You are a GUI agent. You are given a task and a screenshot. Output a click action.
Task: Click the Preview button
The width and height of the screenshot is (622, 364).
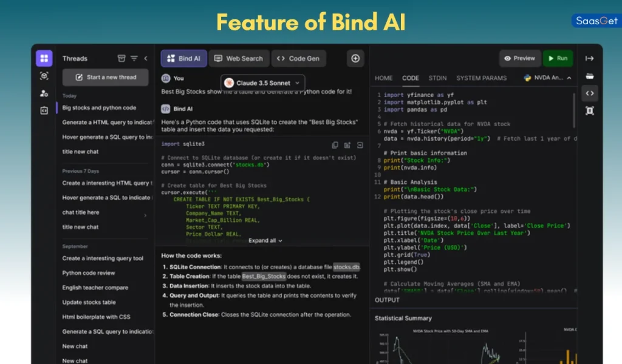(x=520, y=58)
